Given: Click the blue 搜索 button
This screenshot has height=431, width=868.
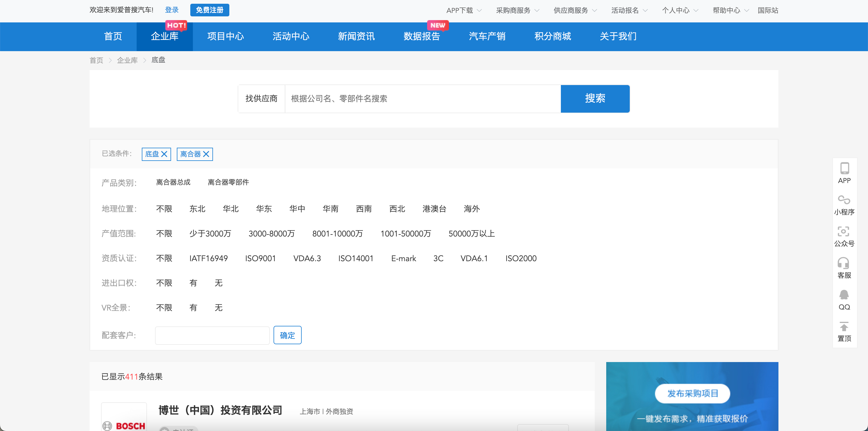Looking at the screenshot, I should point(595,99).
